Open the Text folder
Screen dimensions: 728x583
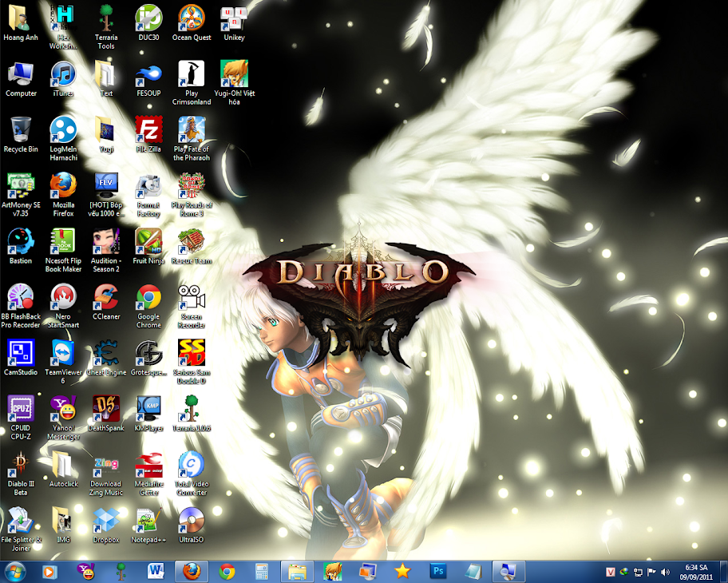106,79
